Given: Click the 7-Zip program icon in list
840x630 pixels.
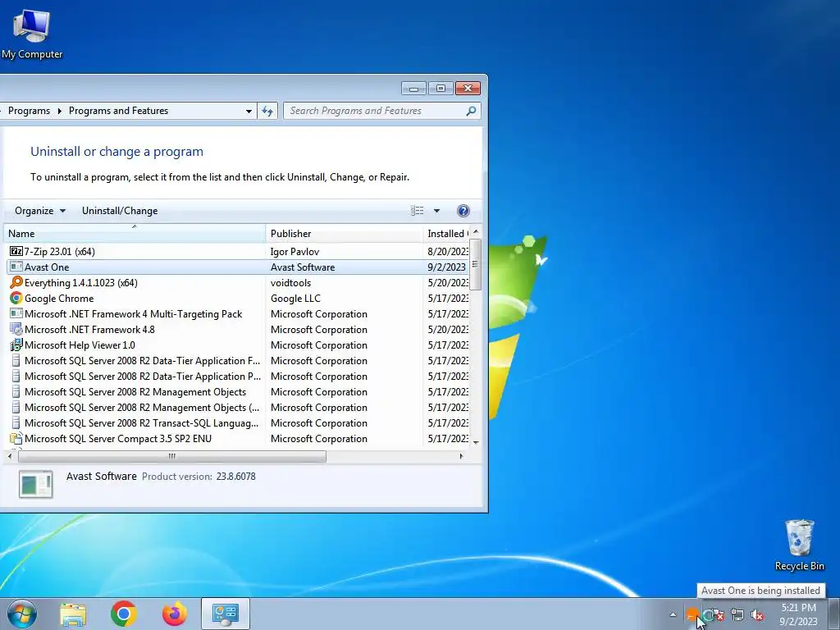Looking at the screenshot, I should click(x=16, y=251).
